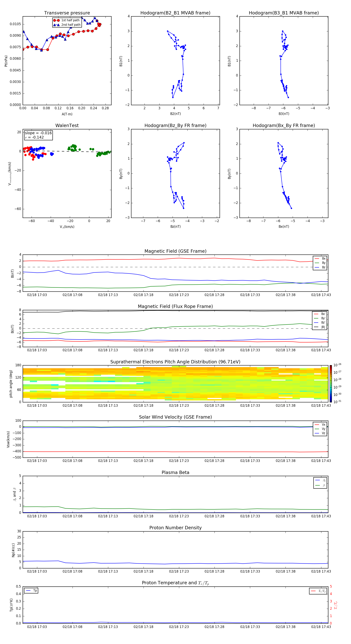This screenshot has width=351, height=644.
Task: Click the "Hodogram(B3_B1 MVAB frame)" title
Action: pyautogui.click(x=284, y=13)
